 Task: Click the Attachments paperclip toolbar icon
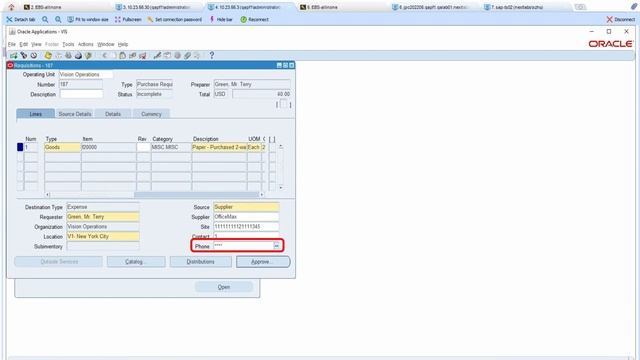click(187, 56)
